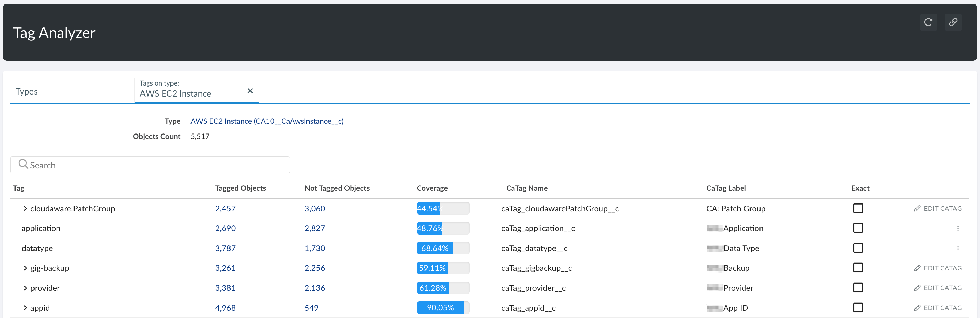Screen dimensions: 980x318
Task: Click 1,730 not tagged objects link
Action: pos(315,248)
